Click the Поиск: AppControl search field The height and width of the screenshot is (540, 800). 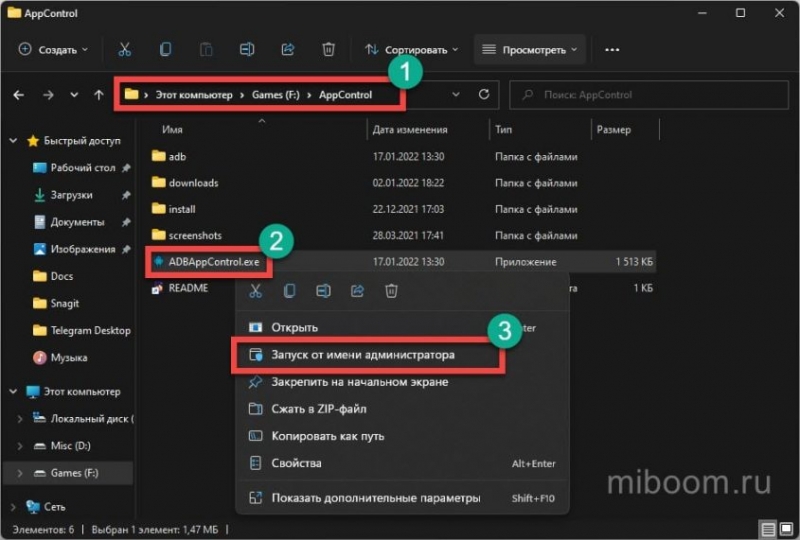click(649, 95)
